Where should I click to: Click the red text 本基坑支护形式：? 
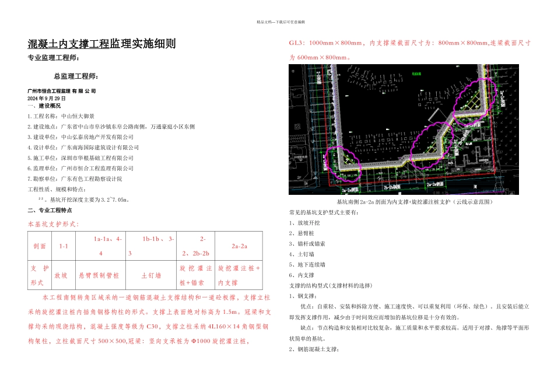point(54,224)
